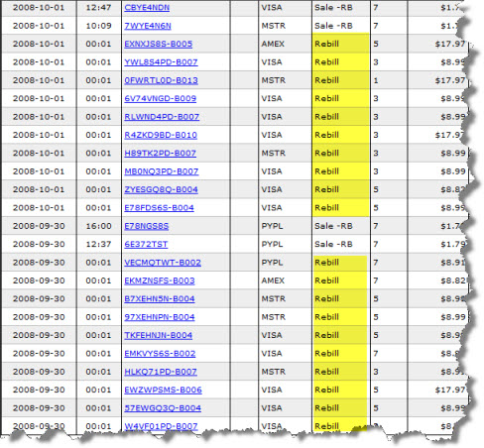Viewport: 484px width, 448px height.
Task: Open transaction MB0NQ3PD-B007
Action: [x=161, y=171]
